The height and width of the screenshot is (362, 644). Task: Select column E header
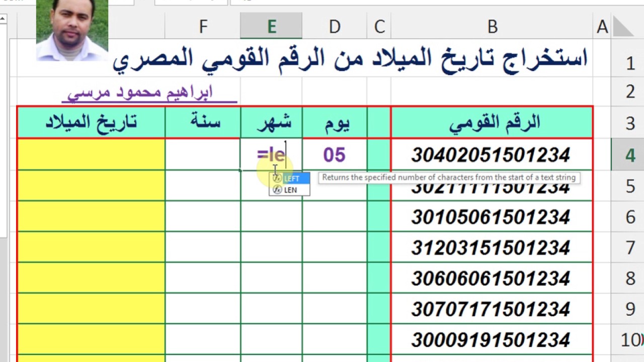(271, 27)
